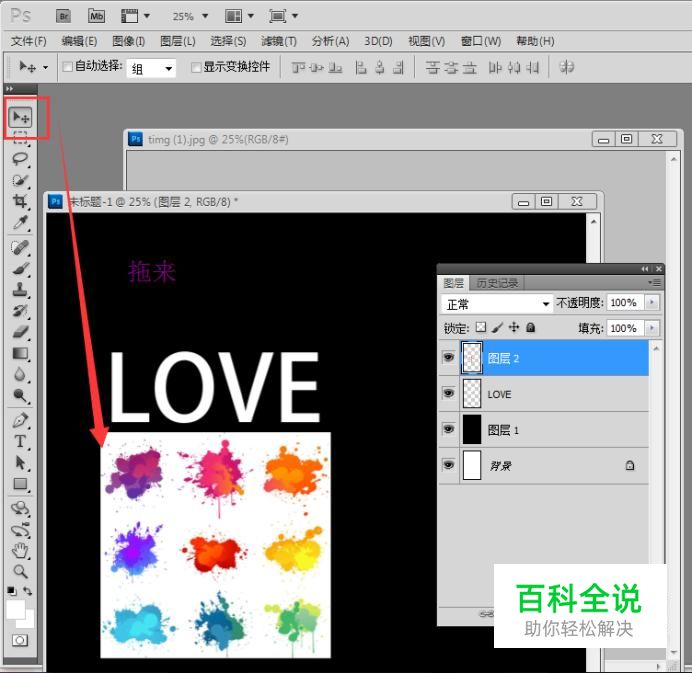Hide the LOVE layer with its eye icon
The image size is (692, 673).
pyautogui.click(x=448, y=394)
